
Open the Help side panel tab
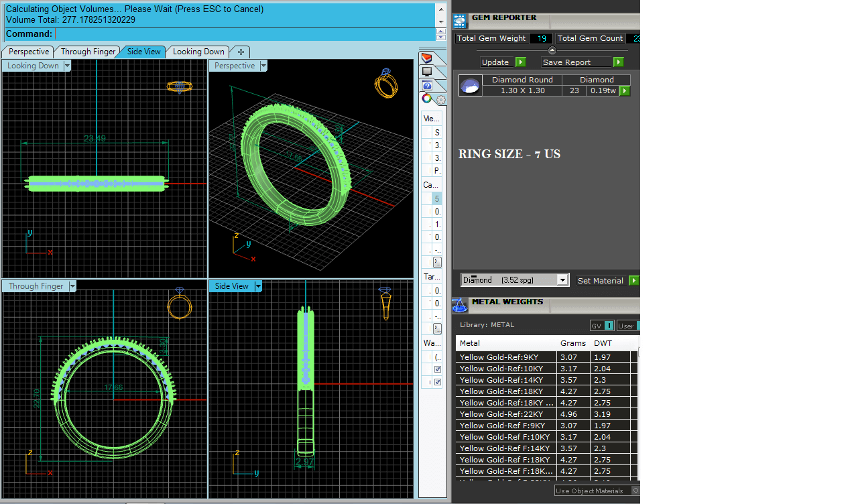(426, 86)
